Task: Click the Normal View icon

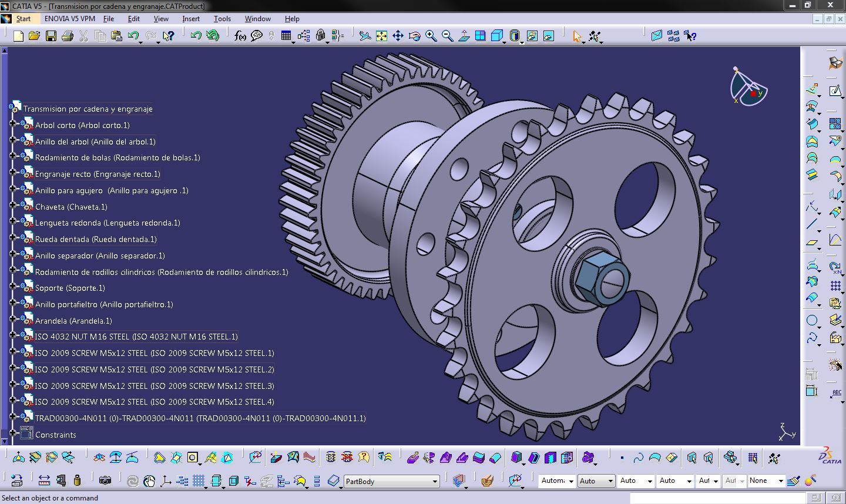Action: (464, 36)
